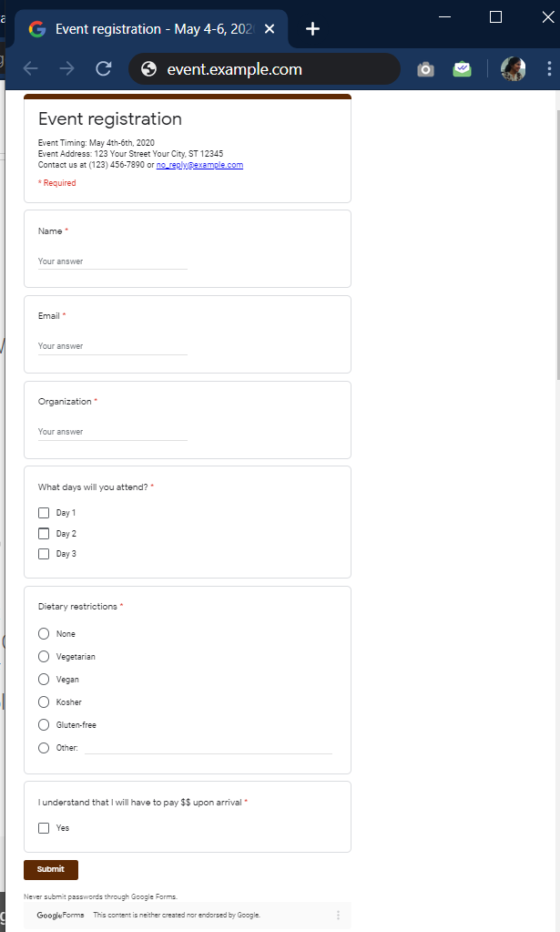Open the no_reply@example.com email link
The height and width of the screenshot is (932, 560).
(x=199, y=165)
